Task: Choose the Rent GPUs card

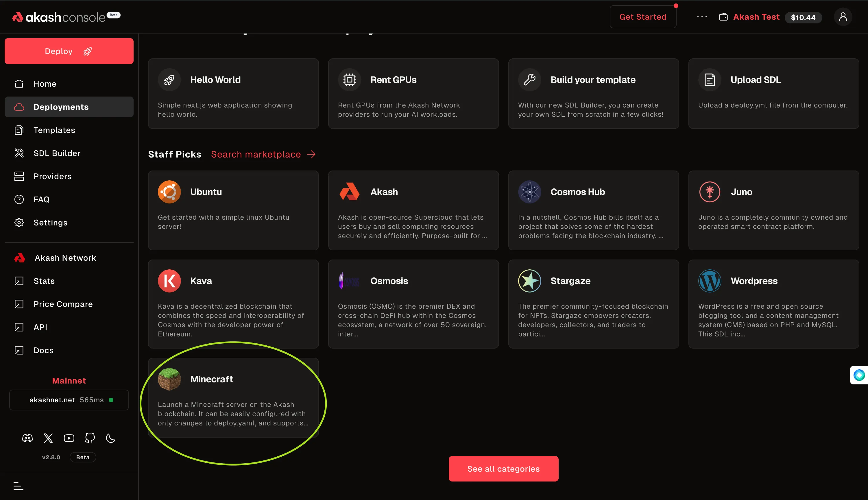Action: pyautogui.click(x=413, y=93)
